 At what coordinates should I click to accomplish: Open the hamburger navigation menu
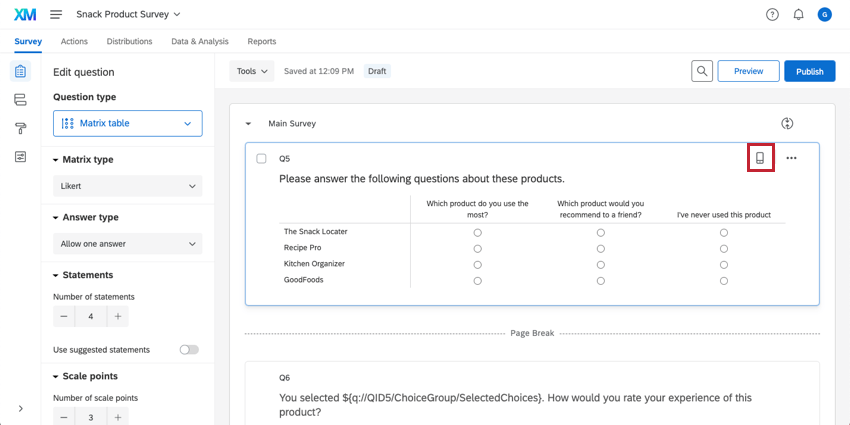[x=56, y=15]
